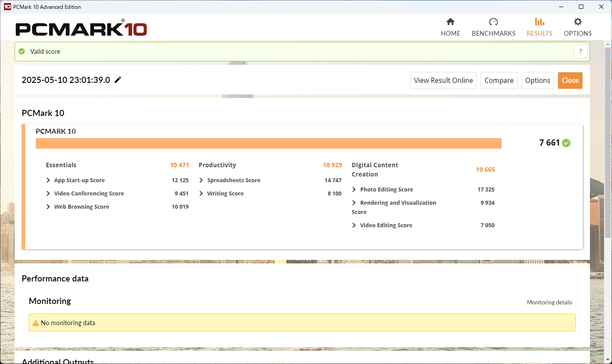This screenshot has height=364, width=612.
Task: Click the green check next to 7 661
Action: [566, 143]
